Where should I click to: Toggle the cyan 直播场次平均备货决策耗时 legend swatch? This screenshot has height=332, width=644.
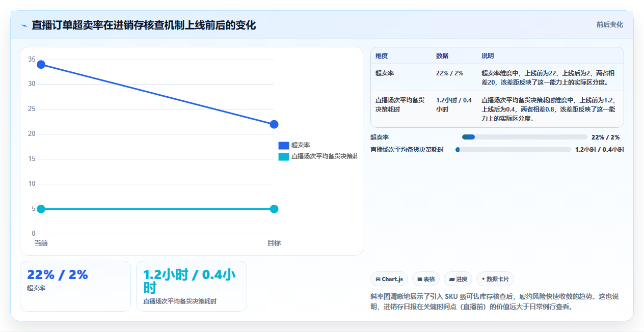pyautogui.click(x=284, y=157)
